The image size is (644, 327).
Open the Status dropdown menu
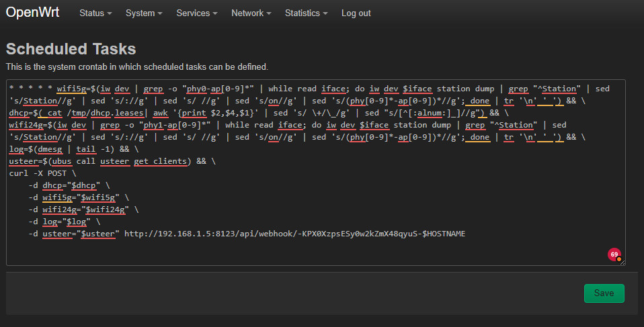click(95, 13)
